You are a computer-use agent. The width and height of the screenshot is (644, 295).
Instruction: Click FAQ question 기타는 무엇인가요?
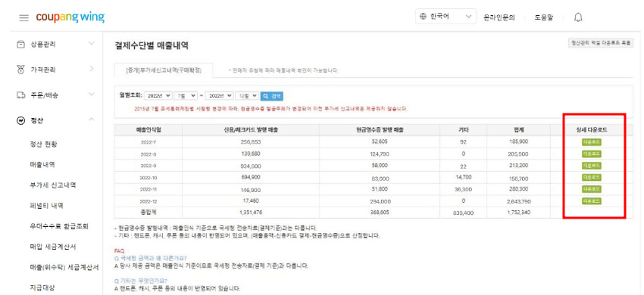[x=141, y=281]
